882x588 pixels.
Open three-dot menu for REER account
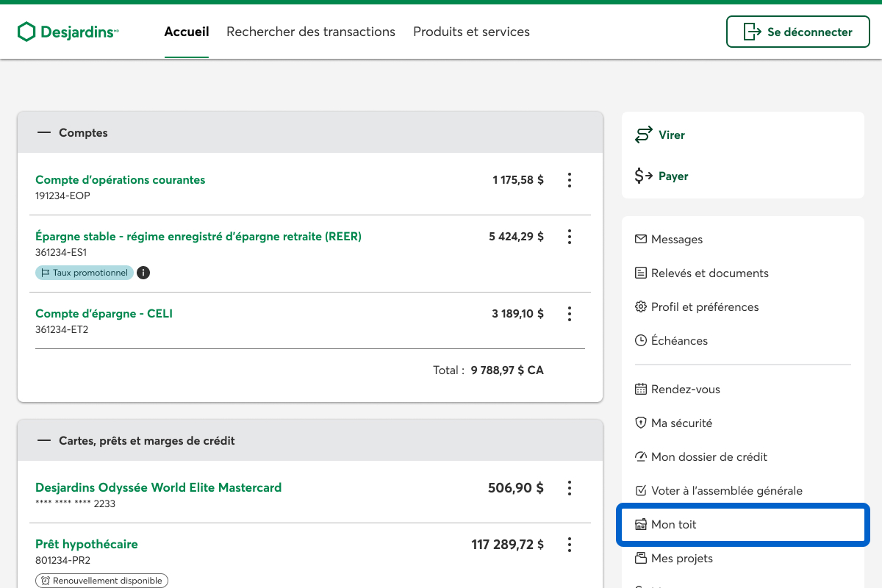569,237
